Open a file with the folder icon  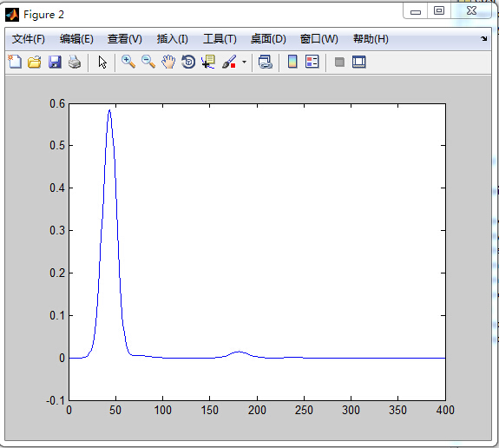[x=35, y=62]
